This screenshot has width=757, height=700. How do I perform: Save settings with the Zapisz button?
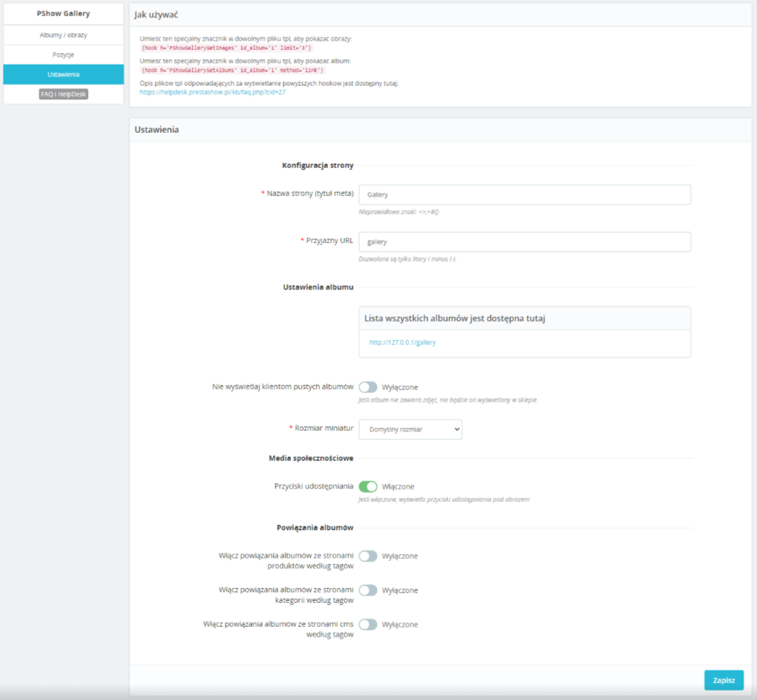pos(724,680)
